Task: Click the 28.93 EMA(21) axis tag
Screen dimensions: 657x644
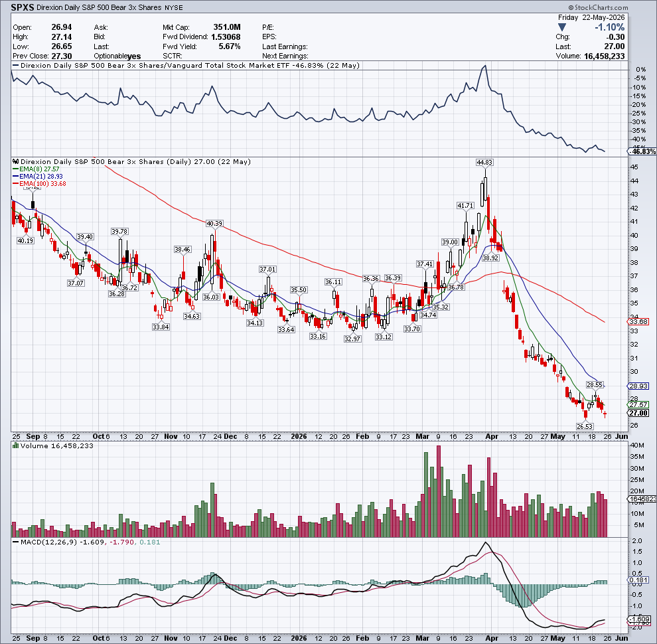Action: click(x=638, y=386)
